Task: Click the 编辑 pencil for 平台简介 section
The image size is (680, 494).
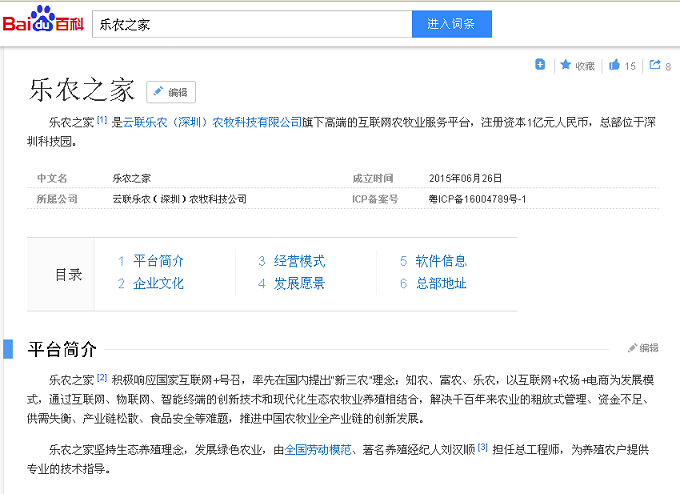Action: coord(643,348)
